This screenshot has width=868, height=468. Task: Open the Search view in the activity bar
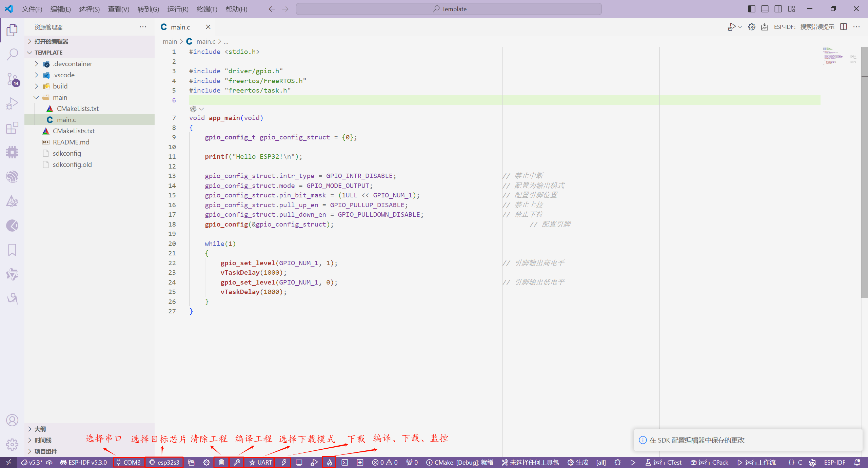tap(12, 54)
